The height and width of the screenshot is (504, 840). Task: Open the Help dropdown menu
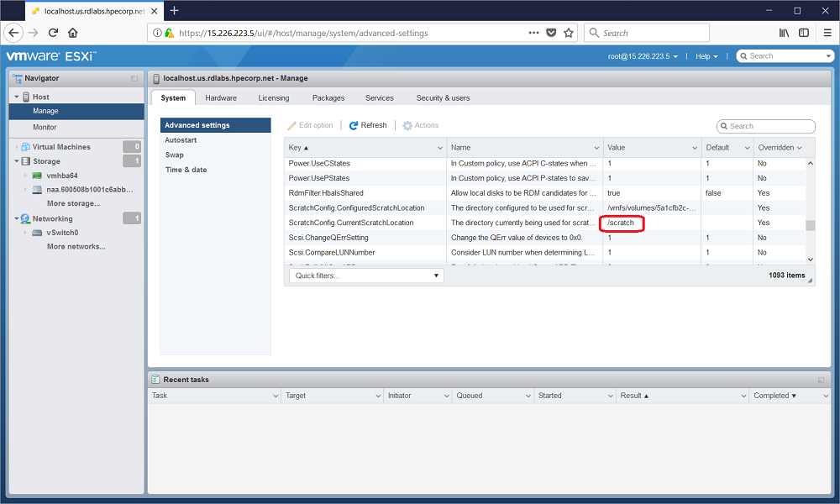pos(706,56)
